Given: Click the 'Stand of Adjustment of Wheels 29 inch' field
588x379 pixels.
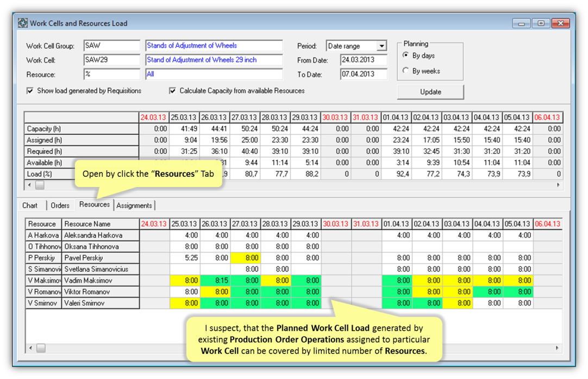Looking at the screenshot, I should pyautogui.click(x=214, y=60).
